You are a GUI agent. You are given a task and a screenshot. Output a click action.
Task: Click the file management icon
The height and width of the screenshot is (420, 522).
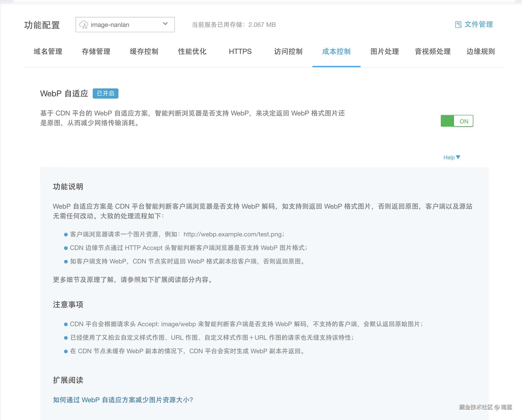pos(458,25)
